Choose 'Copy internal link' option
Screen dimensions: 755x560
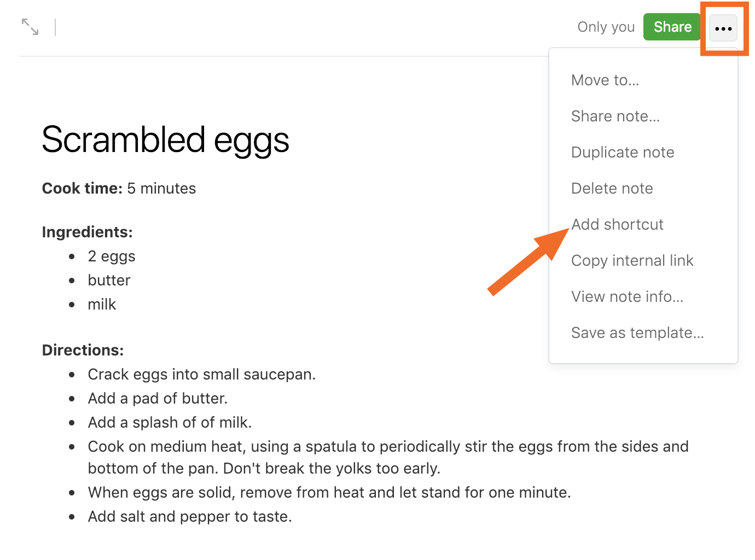tap(632, 260)
